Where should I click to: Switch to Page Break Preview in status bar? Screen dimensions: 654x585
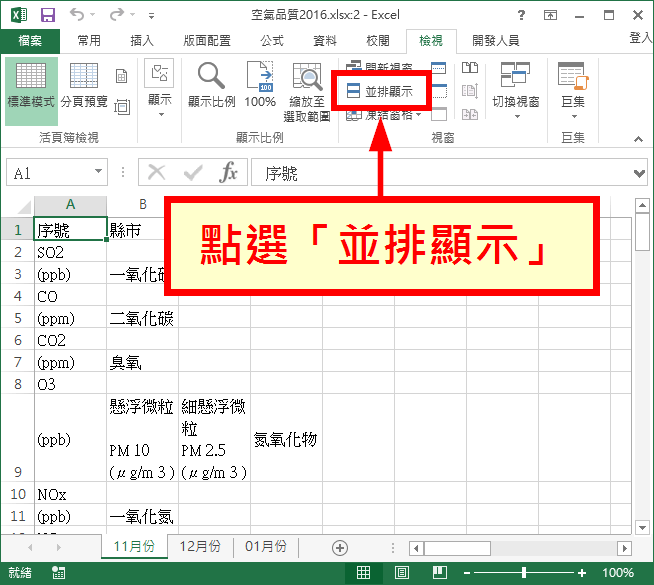pos(440,572)
